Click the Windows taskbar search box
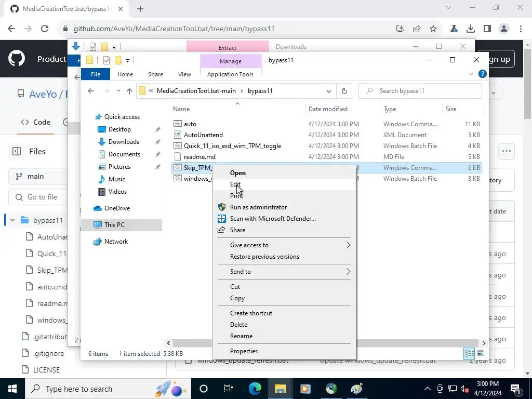 108,389
